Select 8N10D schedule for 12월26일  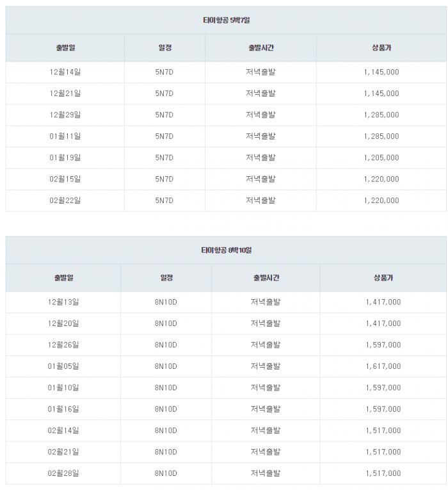[166, 345]
